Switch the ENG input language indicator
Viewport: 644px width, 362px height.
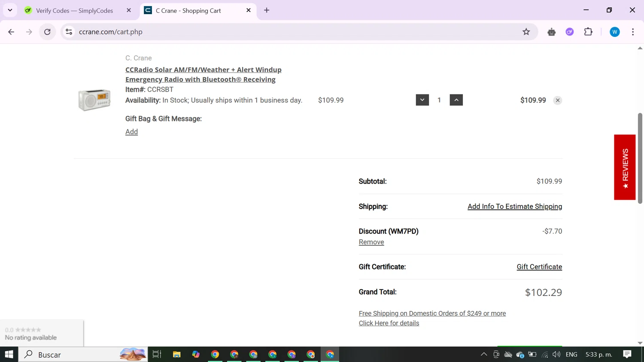pos(571,354)
